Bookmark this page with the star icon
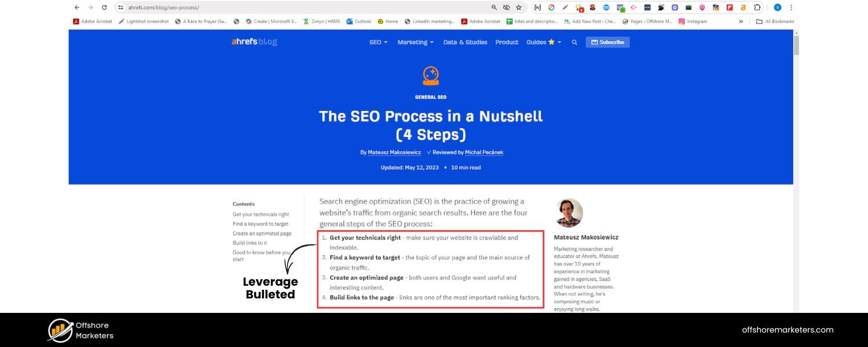Viewport: 868px width, 347px height. tap(518, 8)
